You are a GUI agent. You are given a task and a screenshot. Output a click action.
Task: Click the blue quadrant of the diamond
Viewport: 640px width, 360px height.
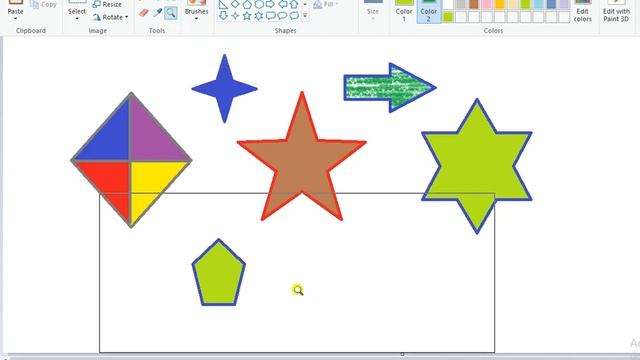(x=109, y=138)
